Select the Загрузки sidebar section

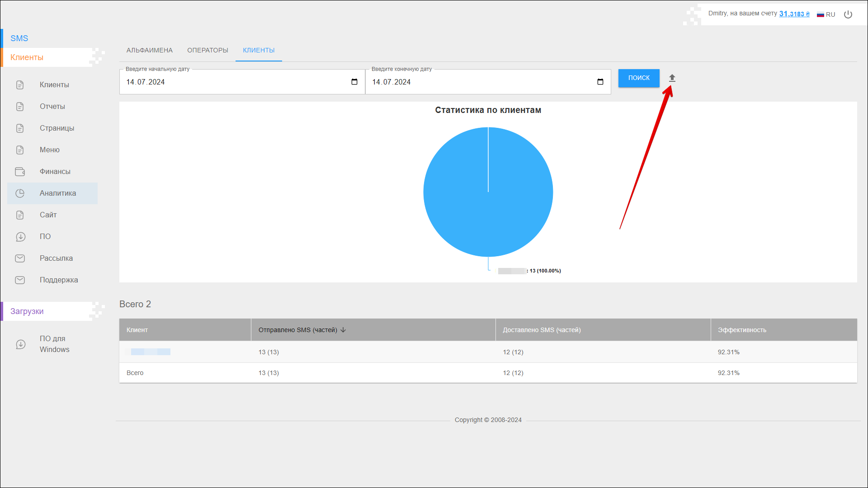[27, 311]
